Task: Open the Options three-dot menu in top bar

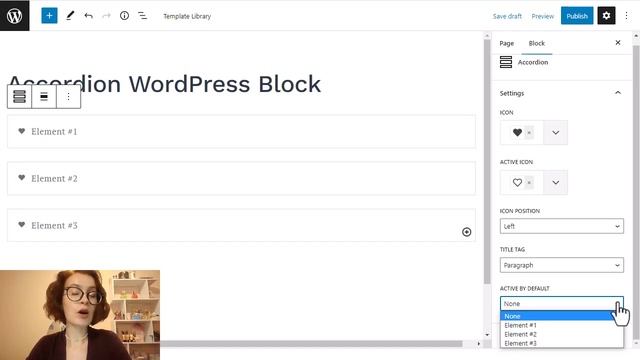Action: (627, 16)
